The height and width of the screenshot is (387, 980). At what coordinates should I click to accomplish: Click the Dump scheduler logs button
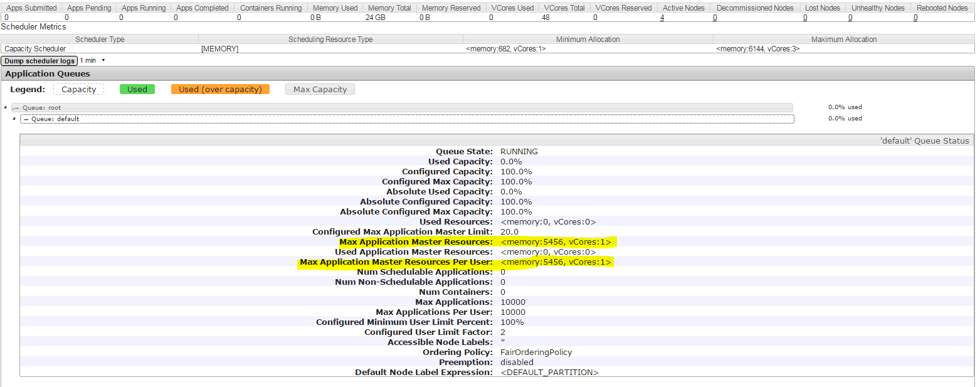pos(39,60)
